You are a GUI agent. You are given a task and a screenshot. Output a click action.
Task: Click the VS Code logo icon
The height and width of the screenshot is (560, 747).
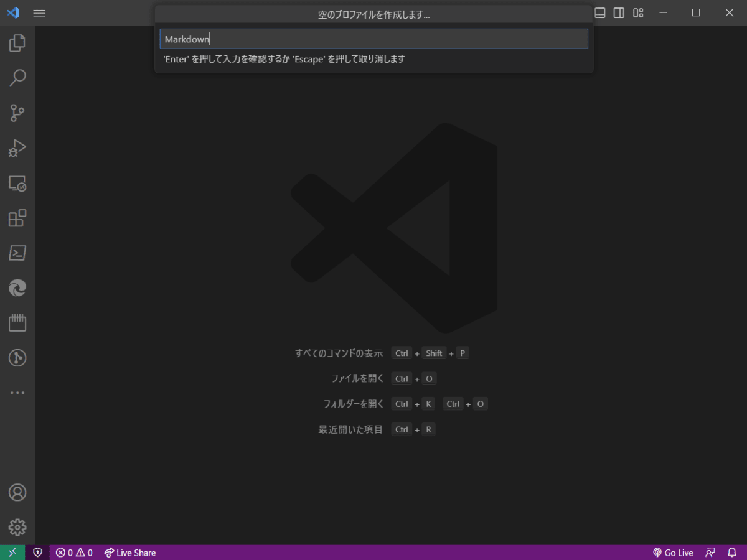tap(13, 12)
